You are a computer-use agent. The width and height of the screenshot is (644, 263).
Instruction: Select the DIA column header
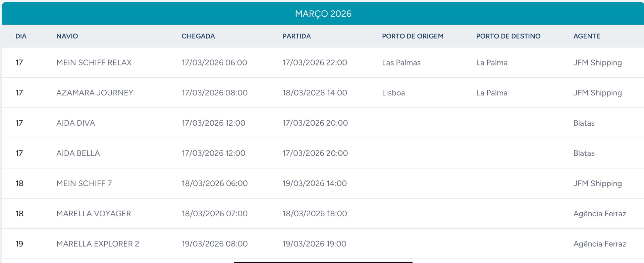click(21, 36)
